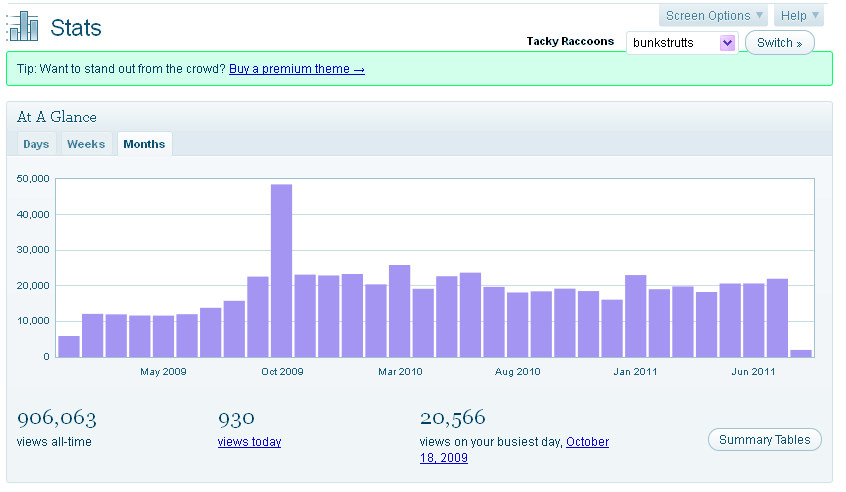Viewport: 846px width, 492px height.
Task: Follow the Buy a premium theme link
Action: coord(296,69)
